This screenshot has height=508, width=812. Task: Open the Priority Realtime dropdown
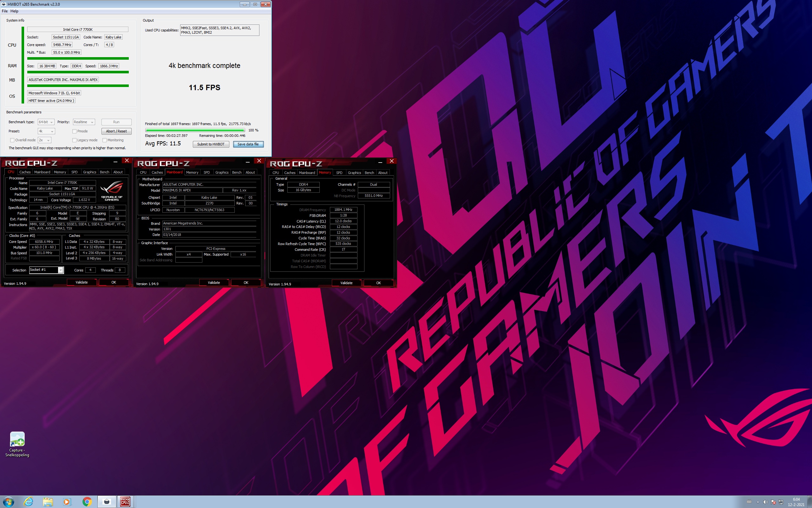(x=84, y=122)
